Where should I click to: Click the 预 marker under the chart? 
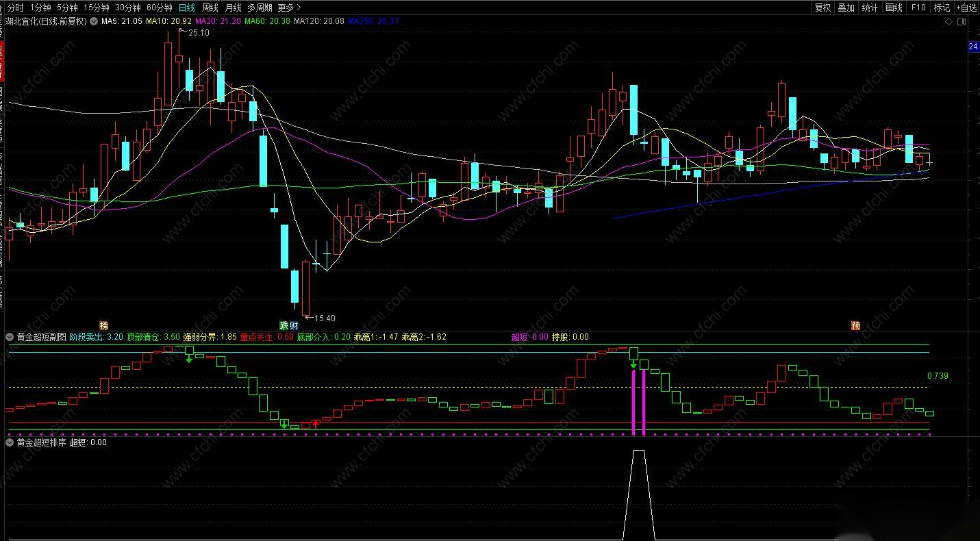(x=855, y=325)
